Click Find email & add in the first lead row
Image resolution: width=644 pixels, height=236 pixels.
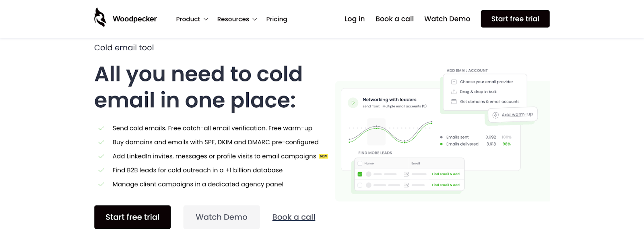[446, 174]
